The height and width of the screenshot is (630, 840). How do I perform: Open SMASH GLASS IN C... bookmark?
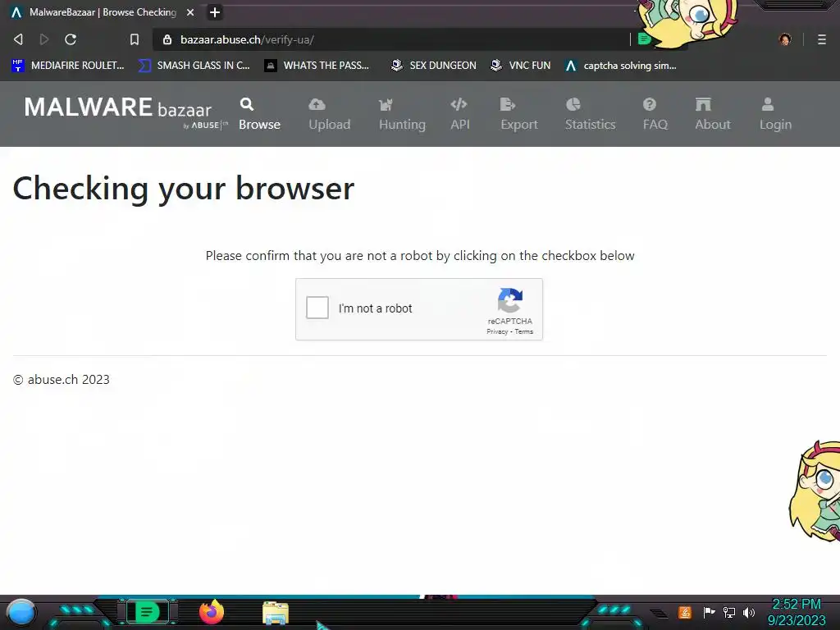coord(194,66)
